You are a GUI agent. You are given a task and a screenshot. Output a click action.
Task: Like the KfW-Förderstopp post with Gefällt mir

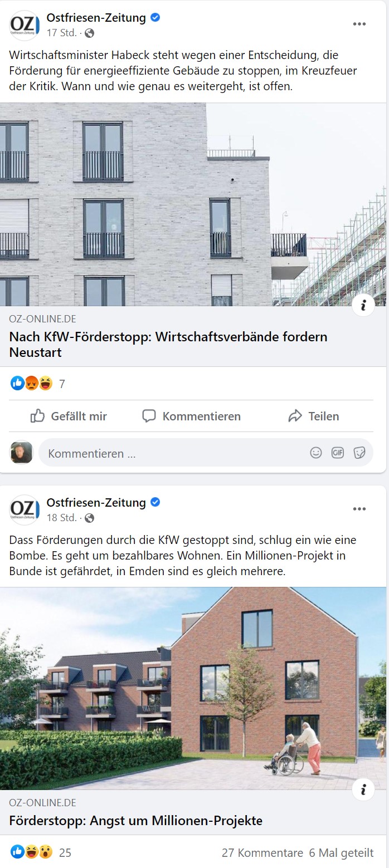[69, 416]
